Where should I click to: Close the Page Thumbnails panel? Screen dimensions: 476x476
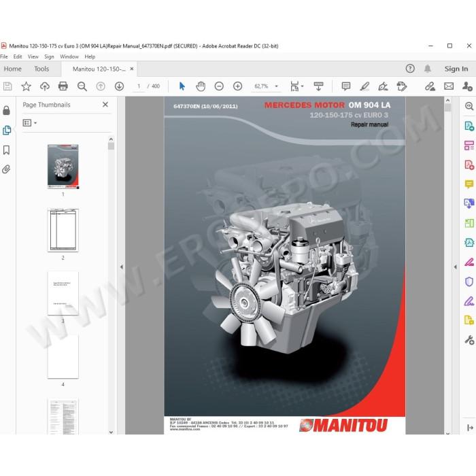click(x=105, y=105)
